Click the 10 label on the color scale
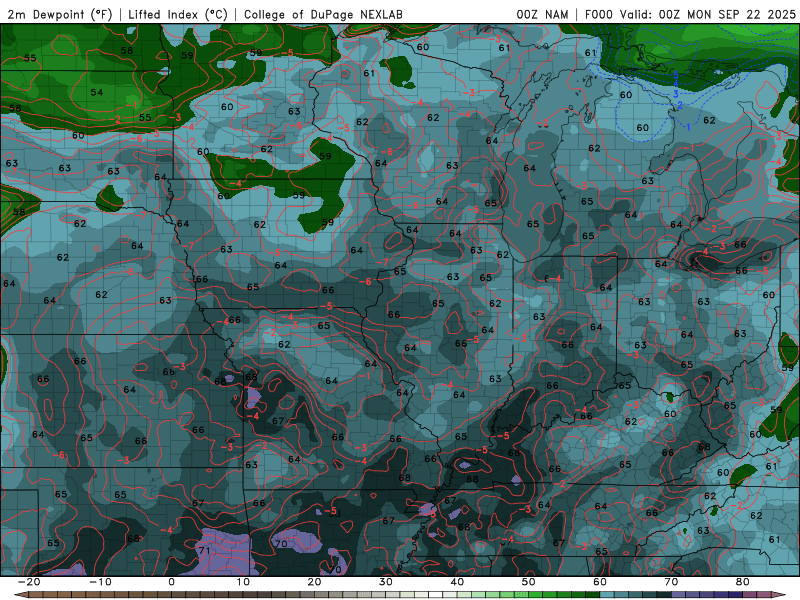 coord(243,582)
